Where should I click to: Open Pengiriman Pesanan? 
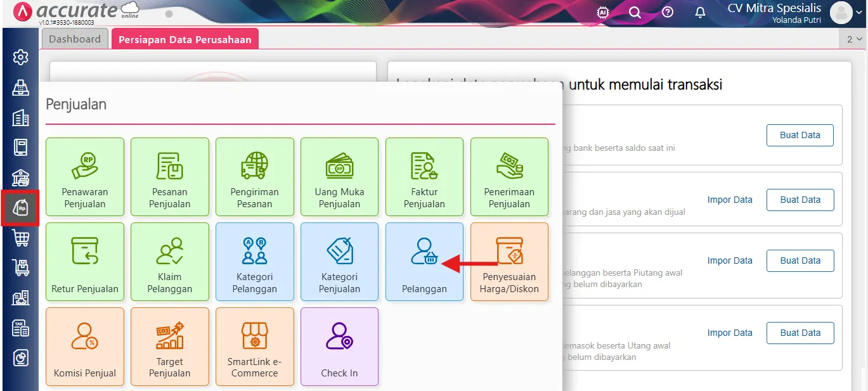[254, 177]
